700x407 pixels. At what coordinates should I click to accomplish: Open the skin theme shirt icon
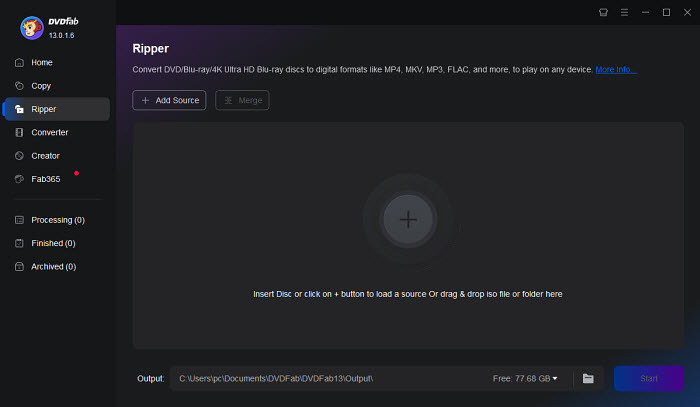pos(603,12)
